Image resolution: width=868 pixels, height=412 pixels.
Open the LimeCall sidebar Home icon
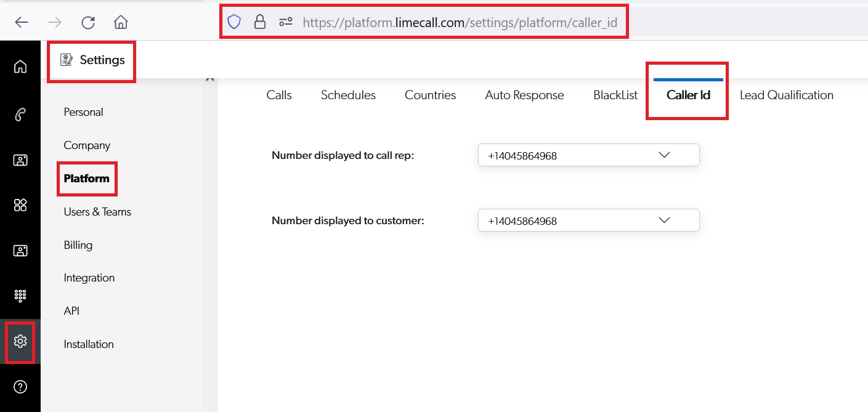(x=20, y=67)
